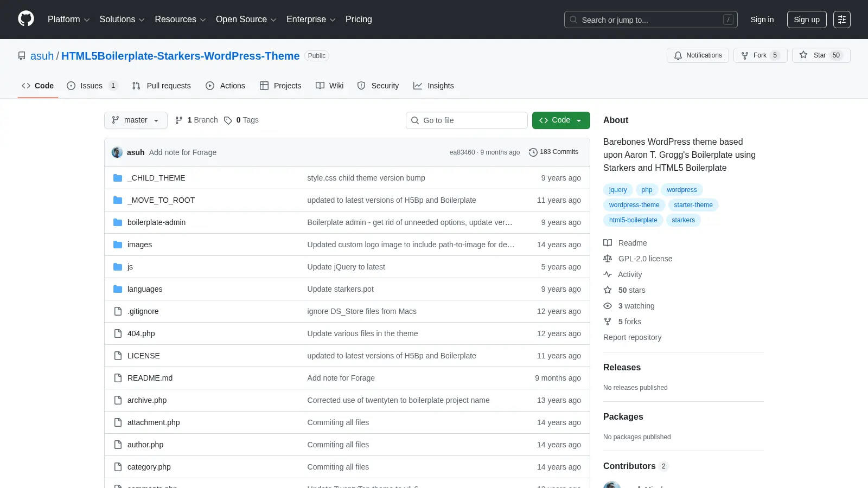
Task: Click the Sign up button
Action: [x=807, y=20]
